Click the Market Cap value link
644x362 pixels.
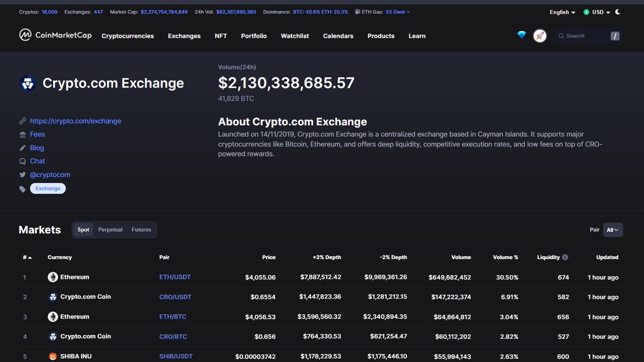point(164,12)
